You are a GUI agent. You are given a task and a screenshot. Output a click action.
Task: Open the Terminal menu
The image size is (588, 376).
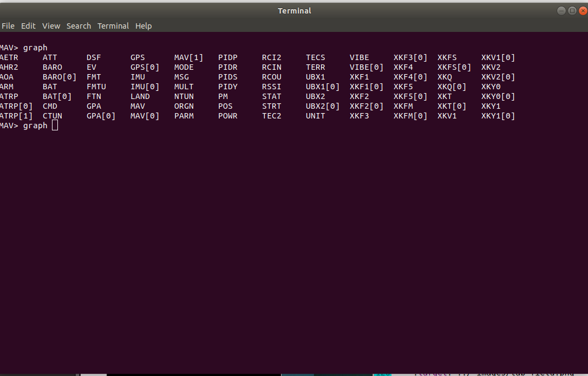click(113, 26)
